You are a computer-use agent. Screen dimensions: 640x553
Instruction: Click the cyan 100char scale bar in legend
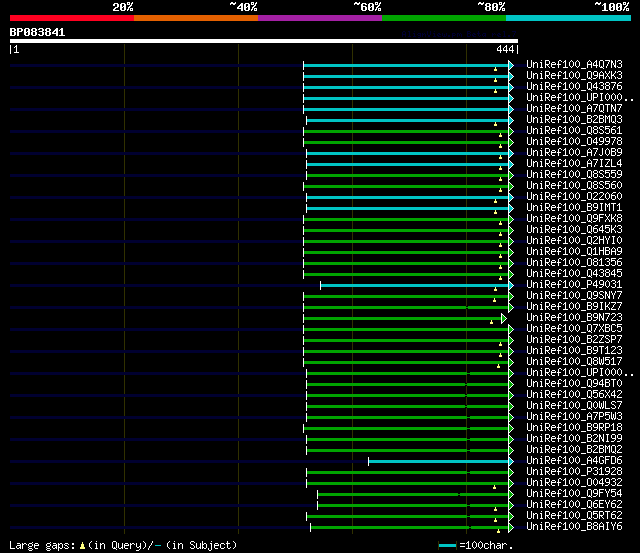(447, 545)
